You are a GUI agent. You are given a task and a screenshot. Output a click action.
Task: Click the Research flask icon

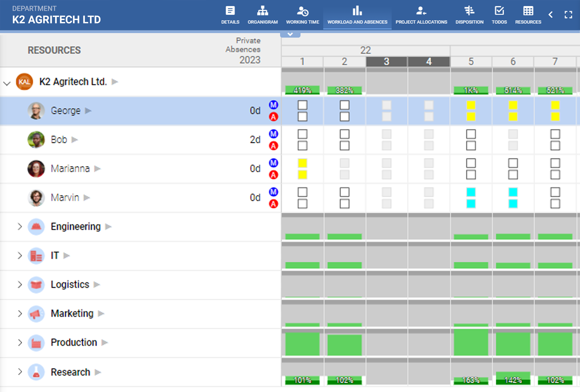(36, 372)
